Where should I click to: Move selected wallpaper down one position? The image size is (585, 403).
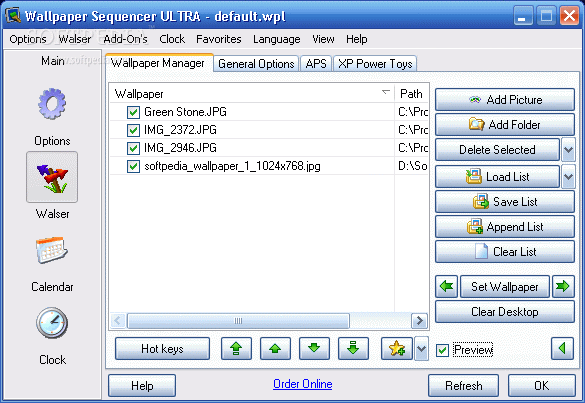[314, 349]
